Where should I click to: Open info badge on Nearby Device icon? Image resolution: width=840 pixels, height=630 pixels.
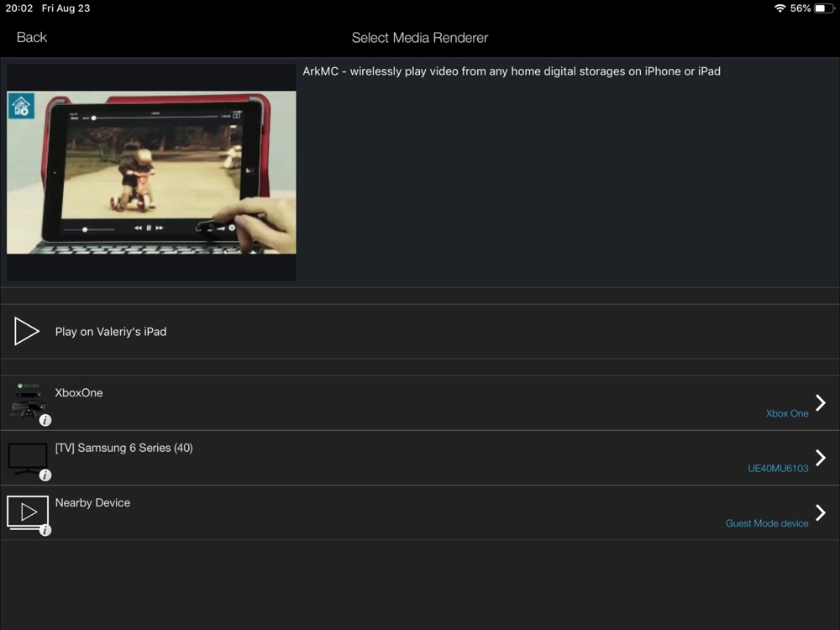pos(45,530)
